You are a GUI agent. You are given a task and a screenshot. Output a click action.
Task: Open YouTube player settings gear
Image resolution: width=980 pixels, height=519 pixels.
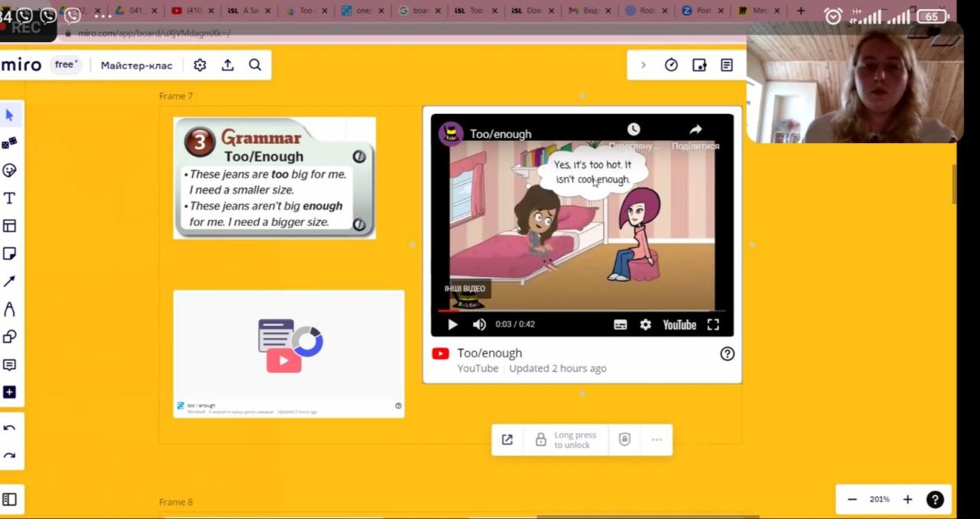[x=645, y=325]
